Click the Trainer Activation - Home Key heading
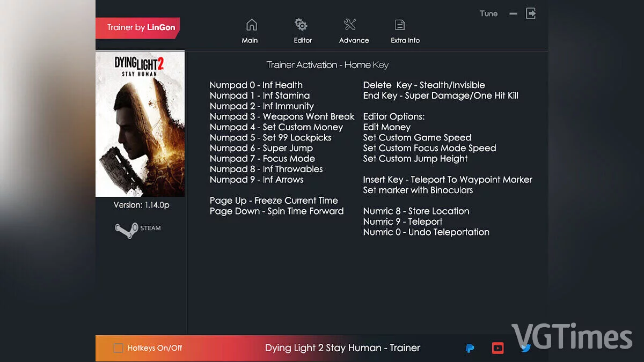644x362 pixels. (327, 64)
